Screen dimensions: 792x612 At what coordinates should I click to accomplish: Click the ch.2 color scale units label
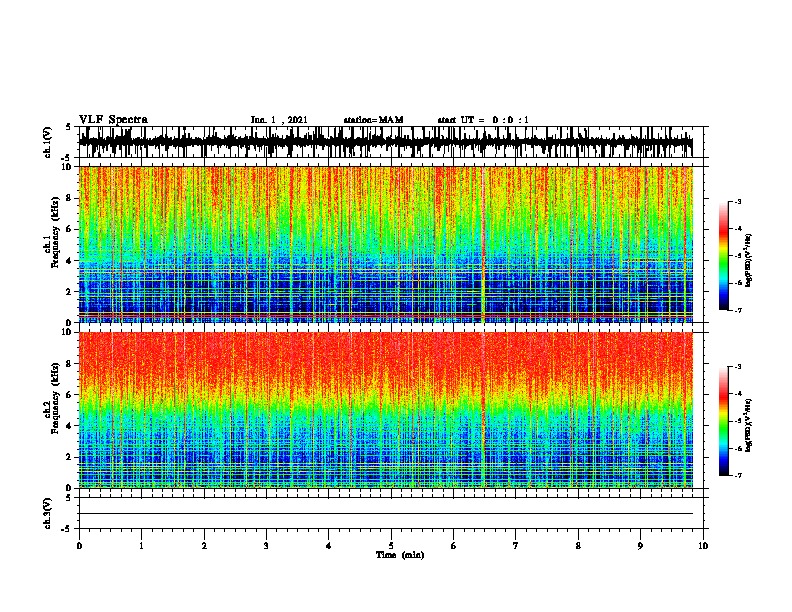point(748,426)
